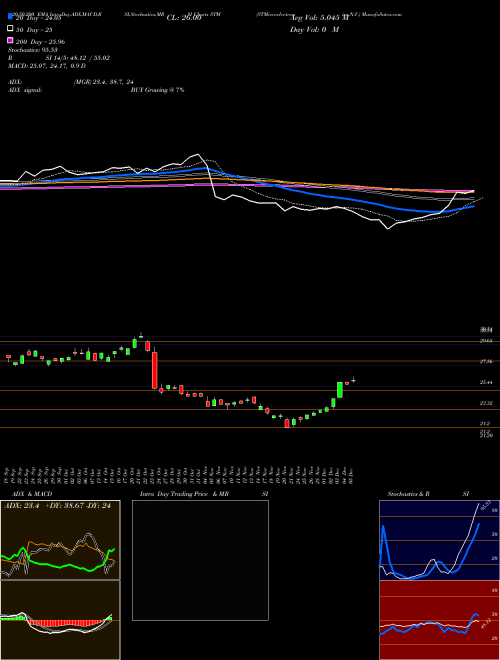This screenshot has height=660, width=500.
Task: Click the 'Avg Vol: 5.045 M' value
Action: coord(320,18)
